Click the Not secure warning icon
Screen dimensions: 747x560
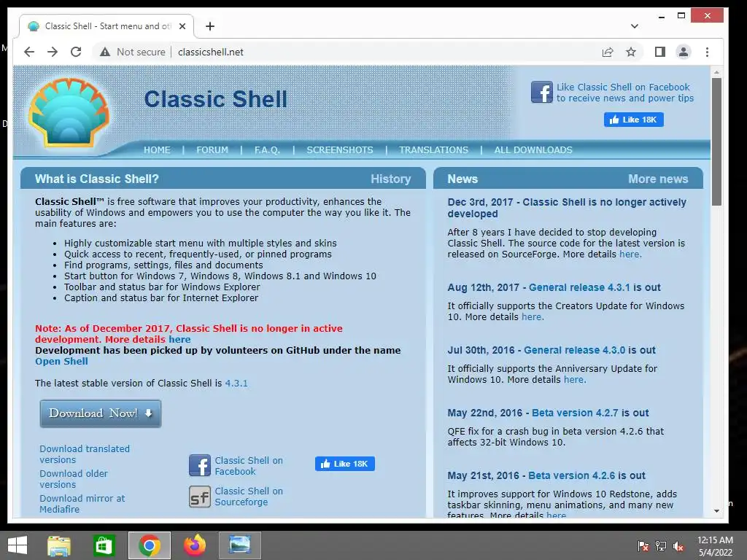click(x=105, y=52)
